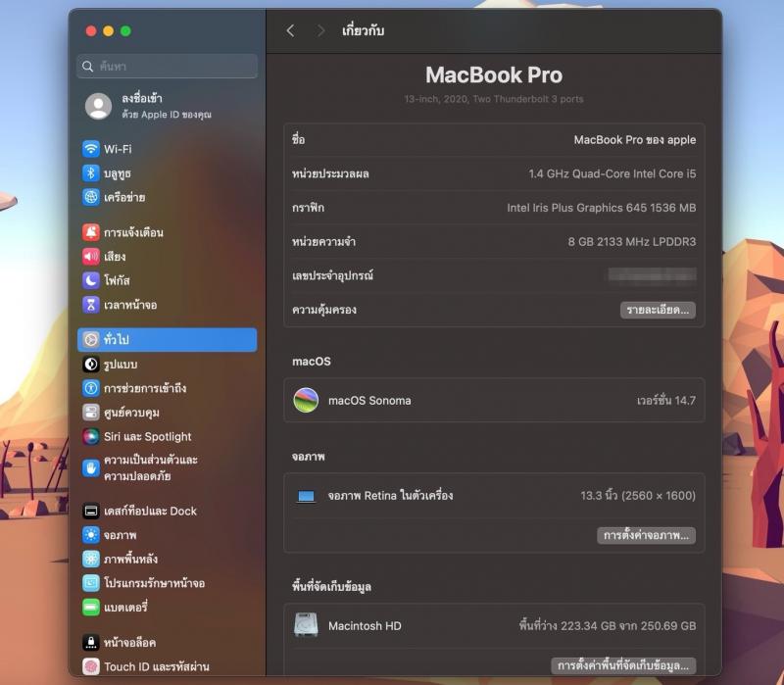Click the Apple ID avatar icon
The image size is (784, 685).
(x=99, y=106)
